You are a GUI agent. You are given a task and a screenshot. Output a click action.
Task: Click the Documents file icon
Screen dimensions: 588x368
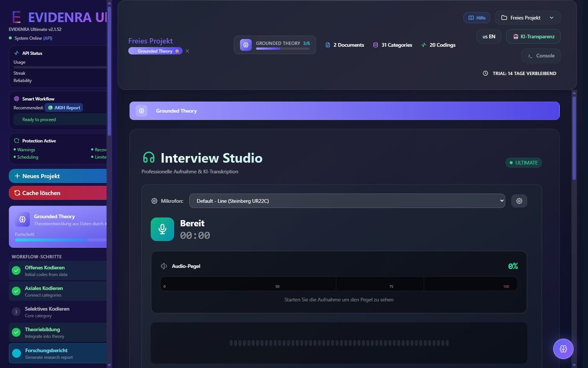click(x=328, y=45)
